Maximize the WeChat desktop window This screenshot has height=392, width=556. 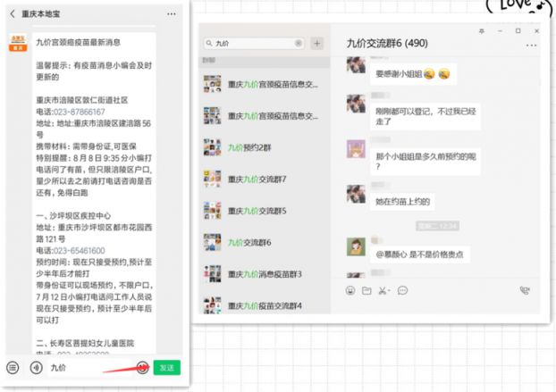518,31
